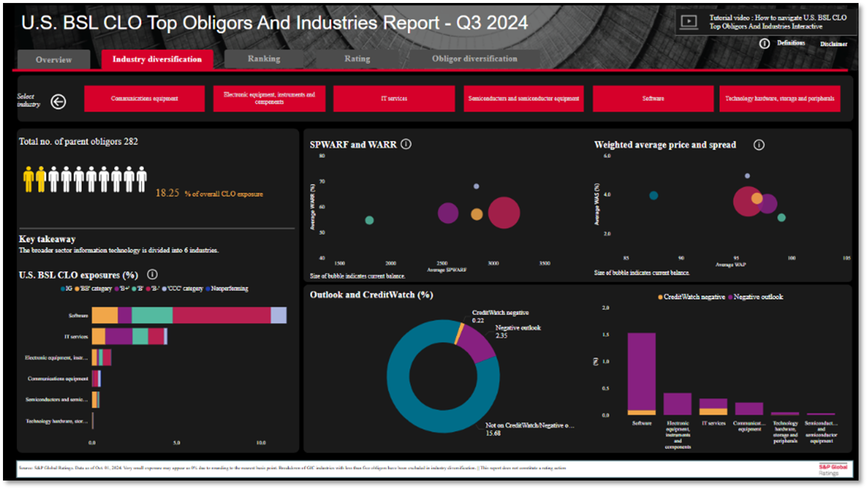Open info icon for Weighted average price and spread
The image size is (868, 490).
pos(758,145)
